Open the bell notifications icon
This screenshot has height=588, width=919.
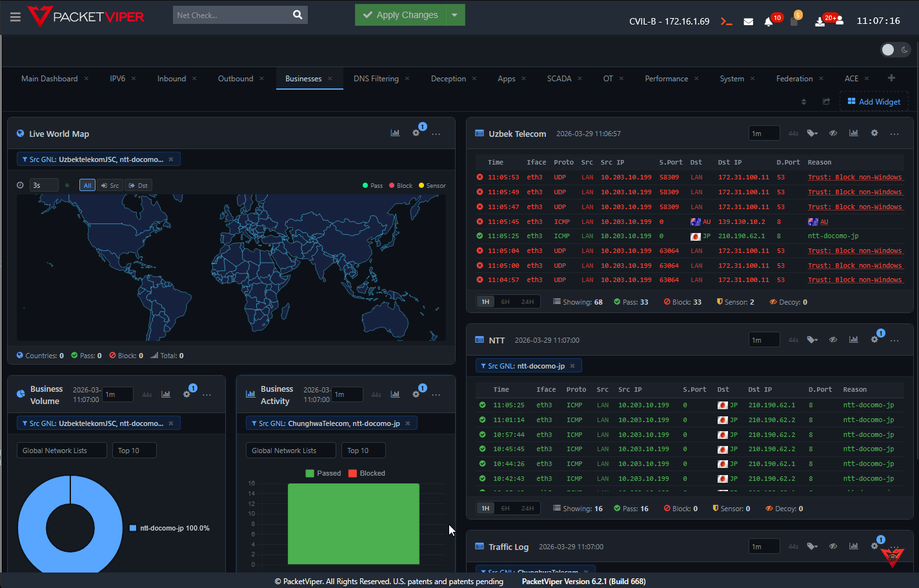(768, 21)
